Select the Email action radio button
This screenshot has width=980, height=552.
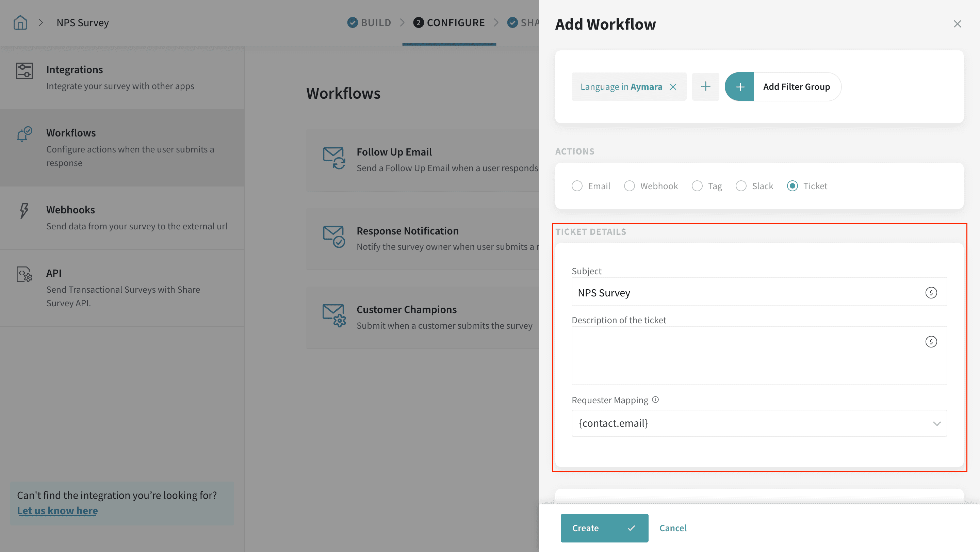(577, 186)
